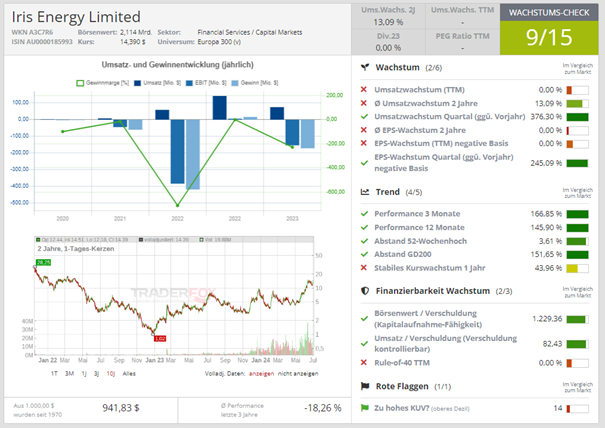Click the Kurs 14,390 $ value
This screenshot has width=605, height=428.
[x=133, y=42]
